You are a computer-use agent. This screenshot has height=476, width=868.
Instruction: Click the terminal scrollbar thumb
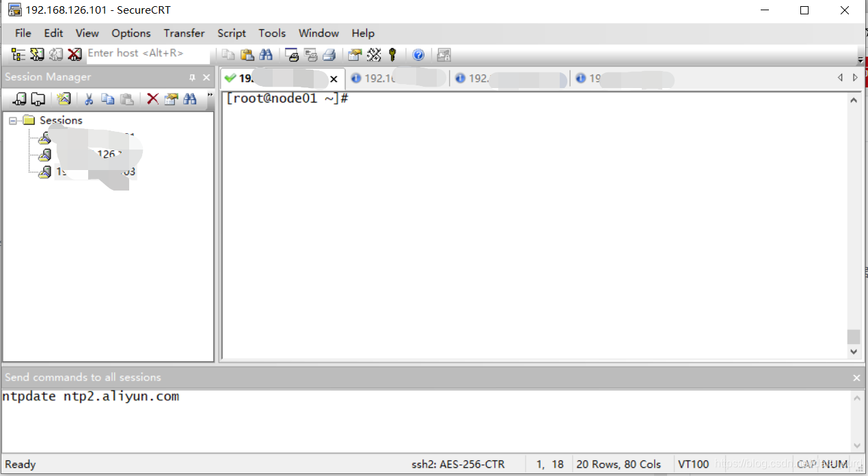click(x=854, y=337)
